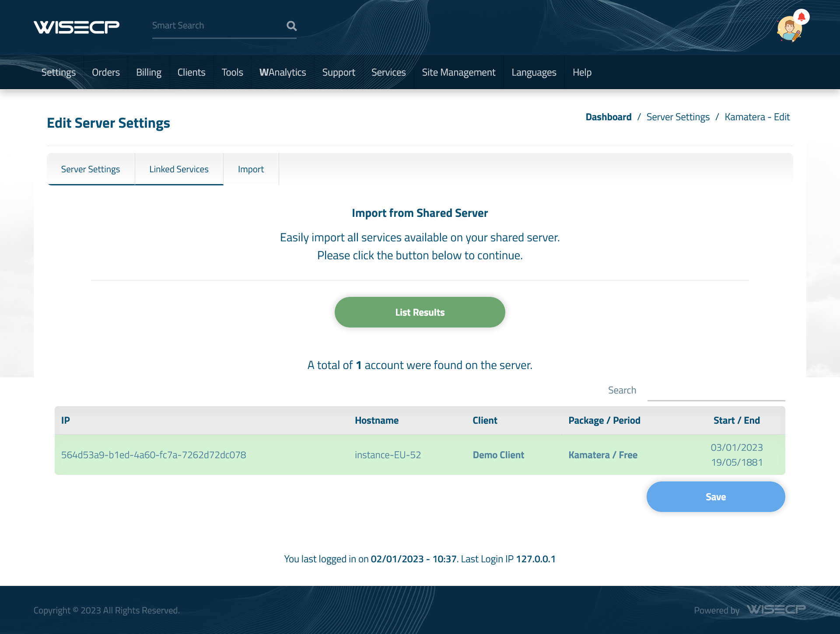Image resolution: width=840 pixels, height=634 pixels.
Task: Open the Support menu item
Action: pyautogui.click(x=338, y=72)
